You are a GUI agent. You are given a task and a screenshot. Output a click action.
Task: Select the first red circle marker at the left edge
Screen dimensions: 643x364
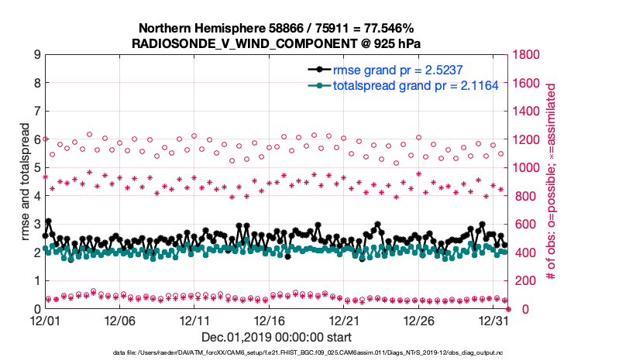point(46,139)
